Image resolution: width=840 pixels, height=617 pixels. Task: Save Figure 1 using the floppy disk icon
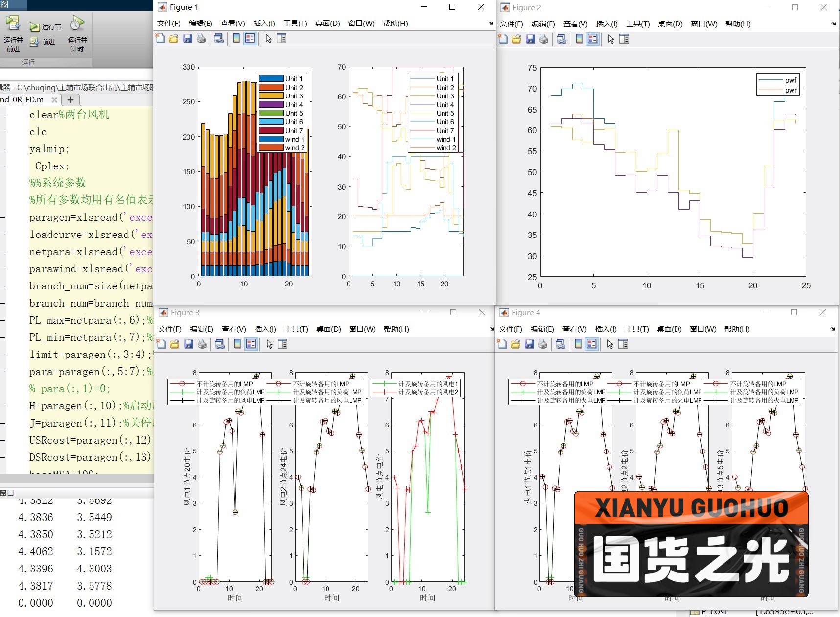click(187, 38)
